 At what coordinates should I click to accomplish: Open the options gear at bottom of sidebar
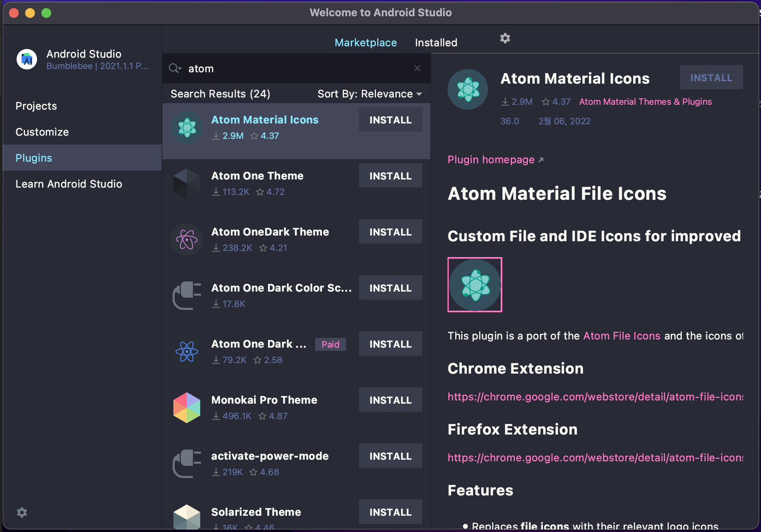point(22,513)
